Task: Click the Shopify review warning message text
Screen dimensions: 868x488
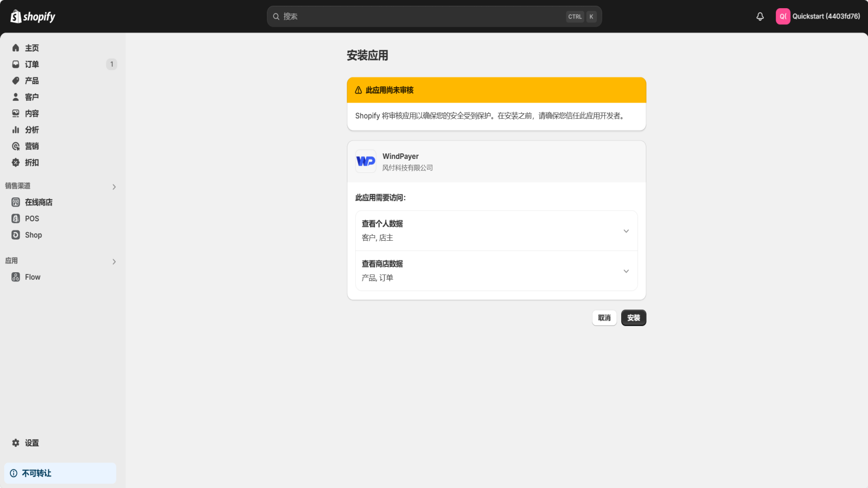Action: tap(491, 115)
